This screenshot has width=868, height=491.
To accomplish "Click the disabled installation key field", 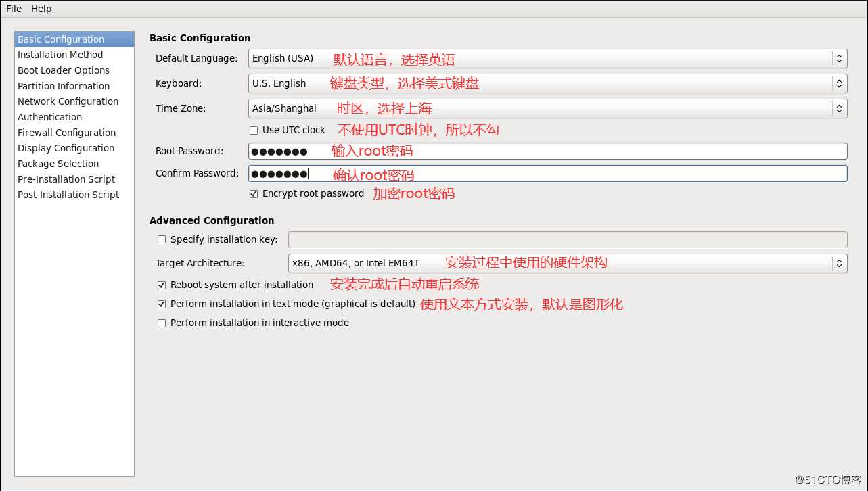I will (x=568, y=239).
